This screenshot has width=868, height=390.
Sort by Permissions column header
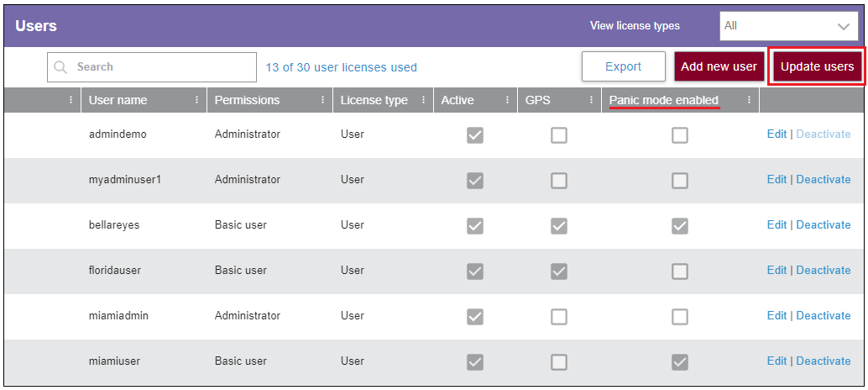[247, 100]
